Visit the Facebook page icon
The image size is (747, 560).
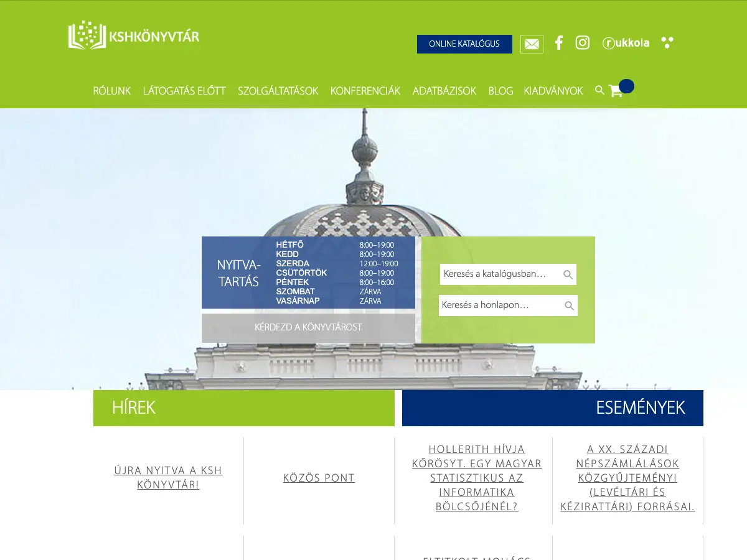559,42
